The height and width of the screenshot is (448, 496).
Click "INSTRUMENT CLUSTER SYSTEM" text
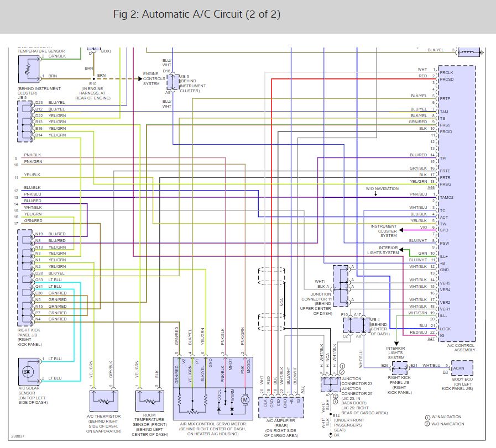[x=383, y=231]
